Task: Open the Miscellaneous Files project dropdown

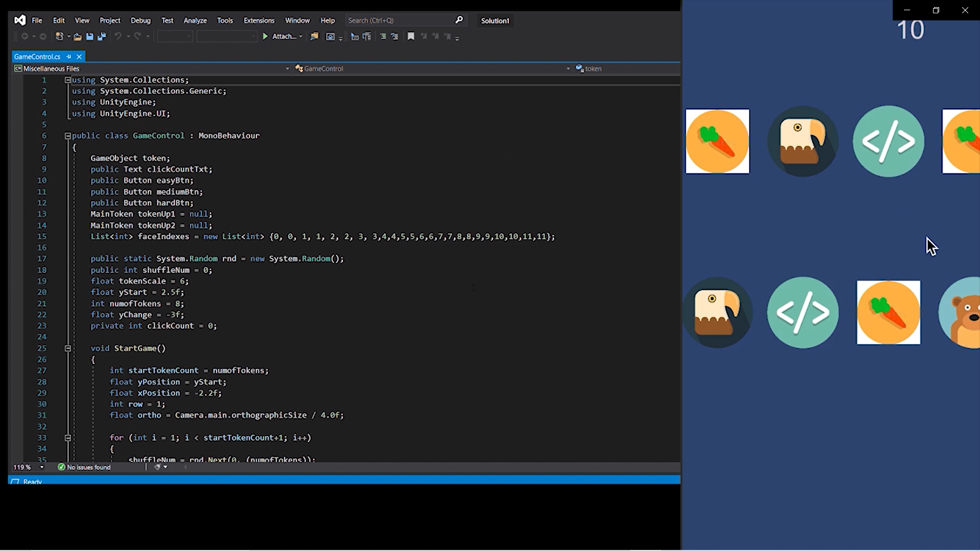Action: [x=287, y=68]
